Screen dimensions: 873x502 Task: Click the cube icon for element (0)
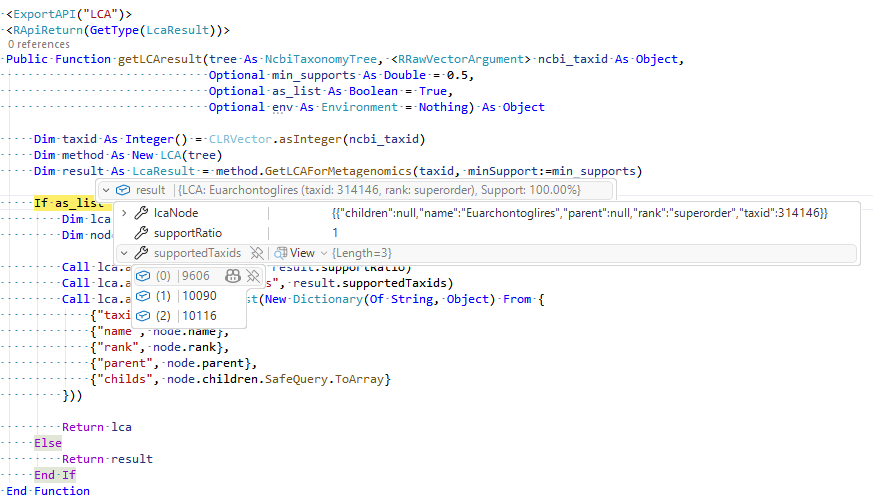click(x=142, y=276)
